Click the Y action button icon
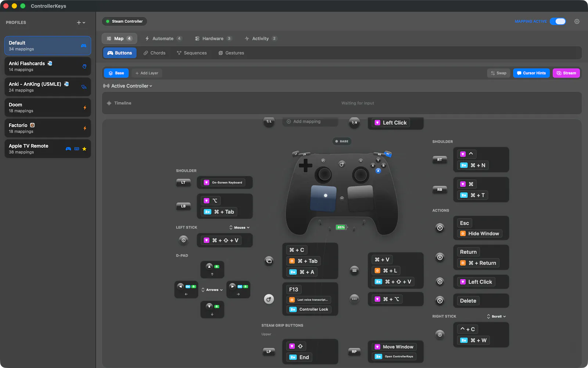The height and width of the screenshot is (368, 588). [440, 228]
